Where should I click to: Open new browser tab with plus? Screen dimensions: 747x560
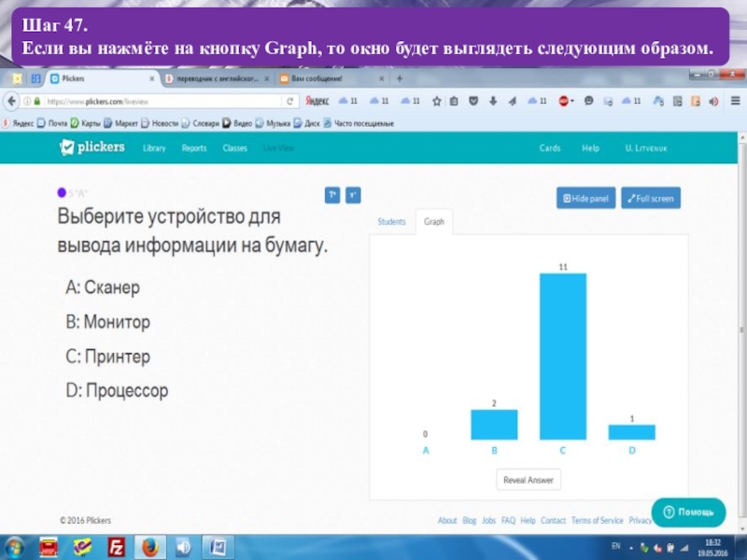(400, 78)
